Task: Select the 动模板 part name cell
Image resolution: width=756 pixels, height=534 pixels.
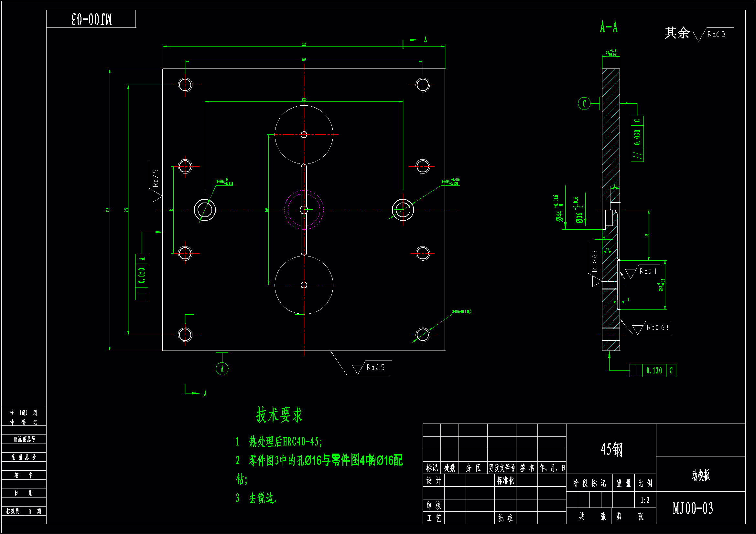Action: 701,475
